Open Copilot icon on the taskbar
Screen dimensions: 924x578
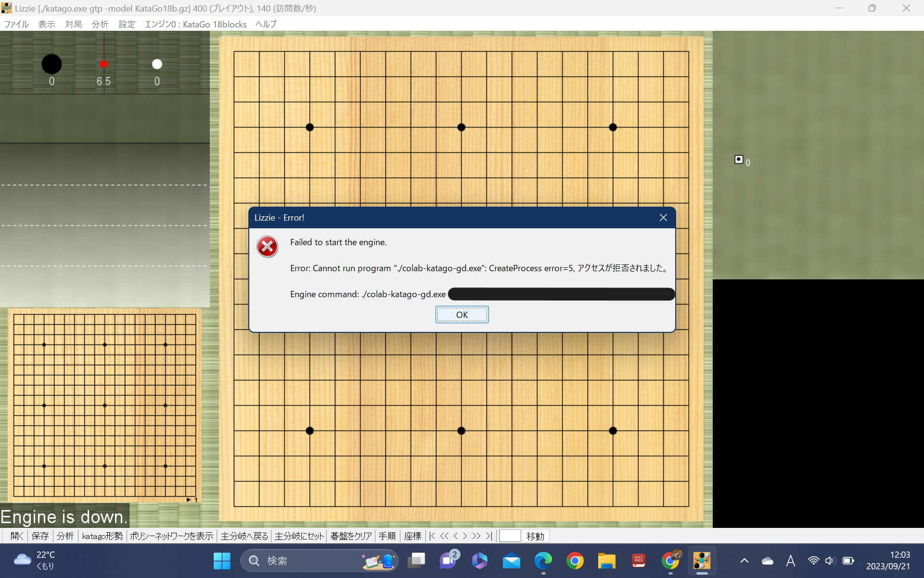click(480, 561)
